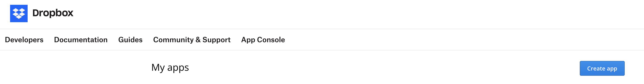The width and height of the screenshot is (644, 84).
Task: Expand the Community & Support dropdown
Action: [192, 40]
